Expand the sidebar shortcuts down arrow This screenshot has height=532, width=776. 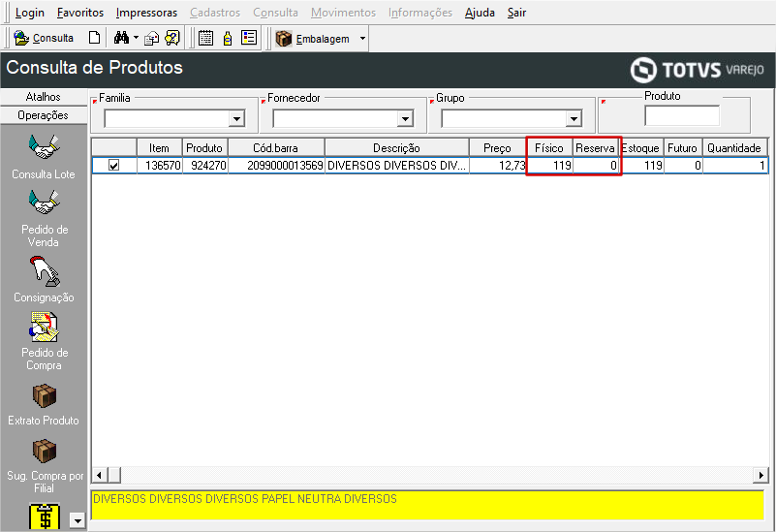pos(78,520)
